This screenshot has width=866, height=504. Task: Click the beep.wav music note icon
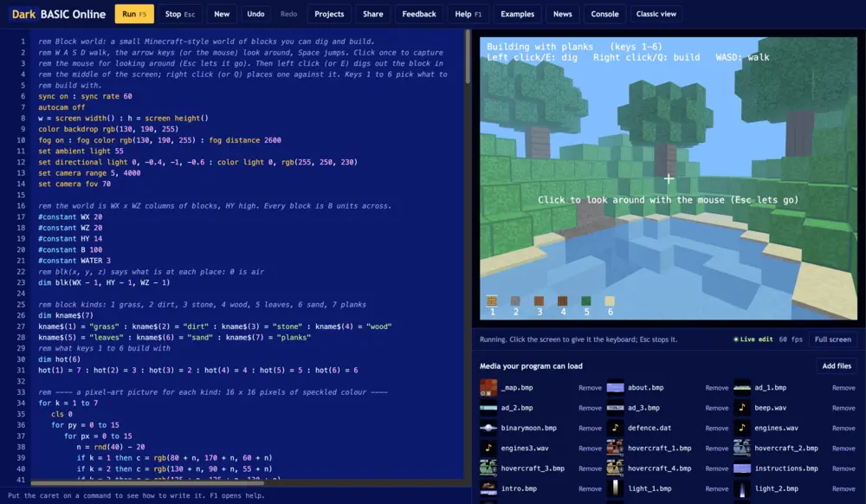coord(742,407)
